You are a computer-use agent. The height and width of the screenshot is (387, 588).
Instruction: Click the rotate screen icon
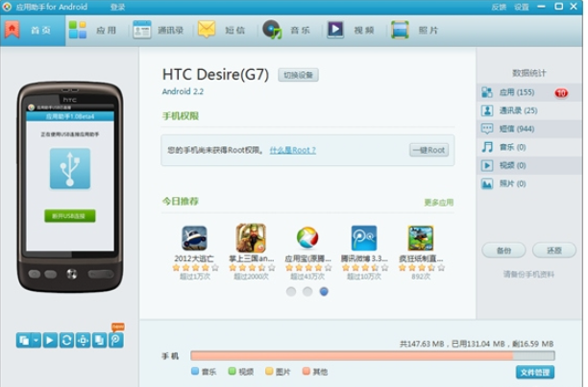99,341
